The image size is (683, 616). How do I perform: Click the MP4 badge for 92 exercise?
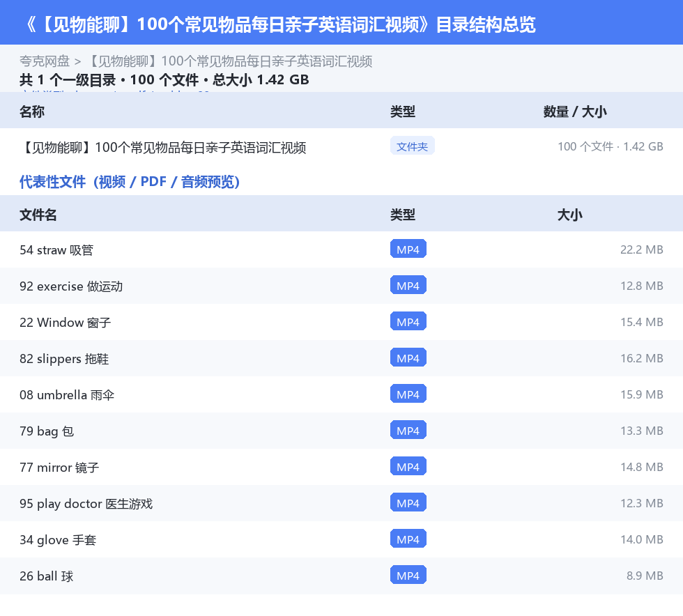(x=408, y=285)
